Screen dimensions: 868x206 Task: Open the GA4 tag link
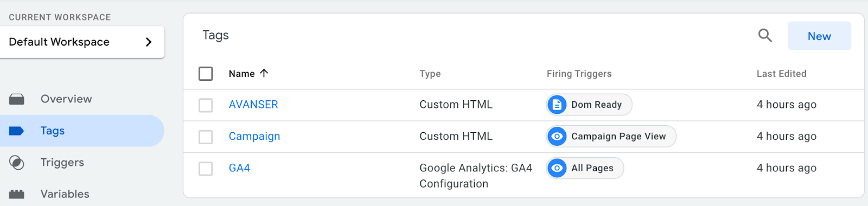pyautogui.click(x=239, y=168)
